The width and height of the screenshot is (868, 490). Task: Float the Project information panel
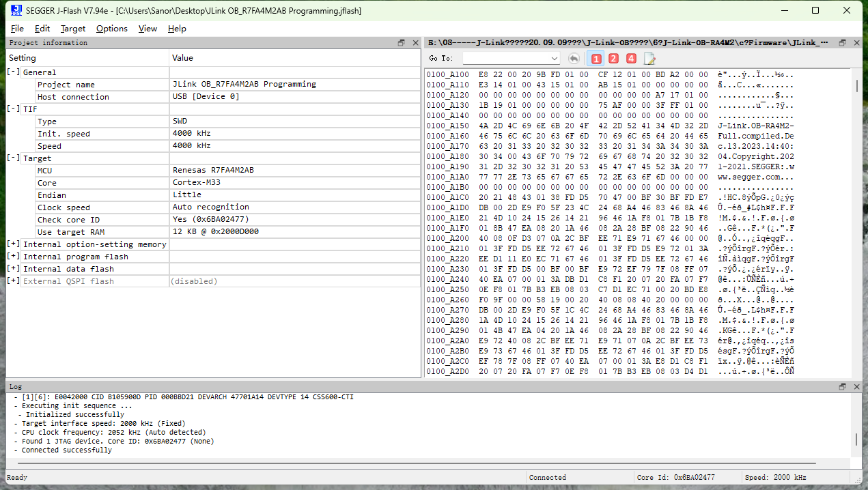(402, 42)
